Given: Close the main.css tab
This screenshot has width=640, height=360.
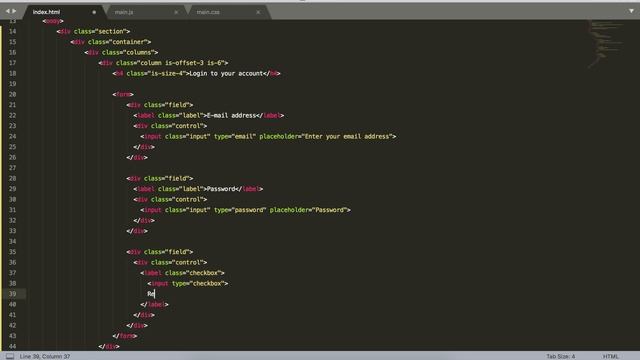Looking at the screenshot, I should point(258,12).
